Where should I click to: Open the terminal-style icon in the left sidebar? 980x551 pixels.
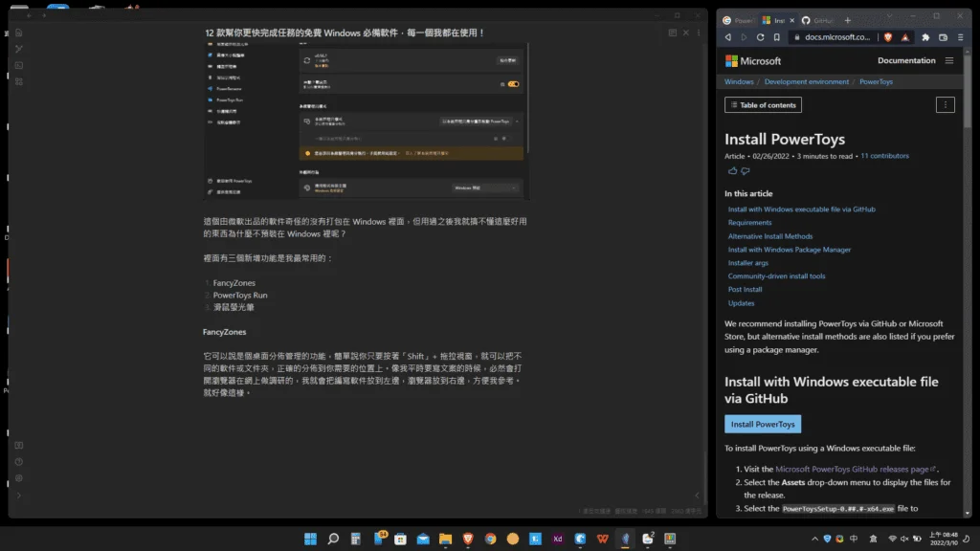19,65
